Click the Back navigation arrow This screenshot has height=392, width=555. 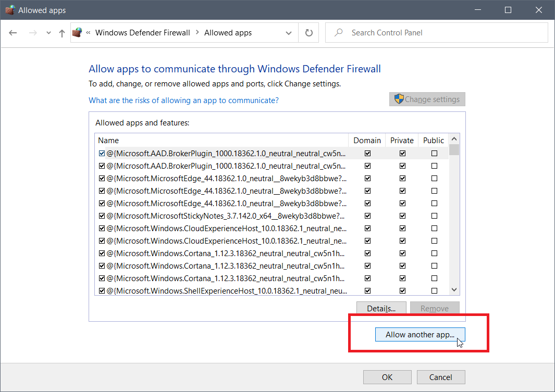coord(13,33)
